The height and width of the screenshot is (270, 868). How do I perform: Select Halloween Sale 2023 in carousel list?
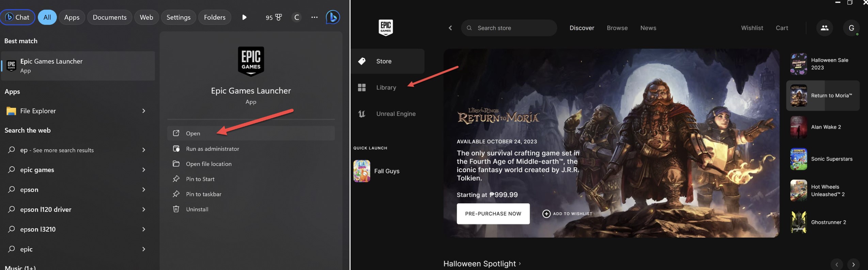click(823, 64)
